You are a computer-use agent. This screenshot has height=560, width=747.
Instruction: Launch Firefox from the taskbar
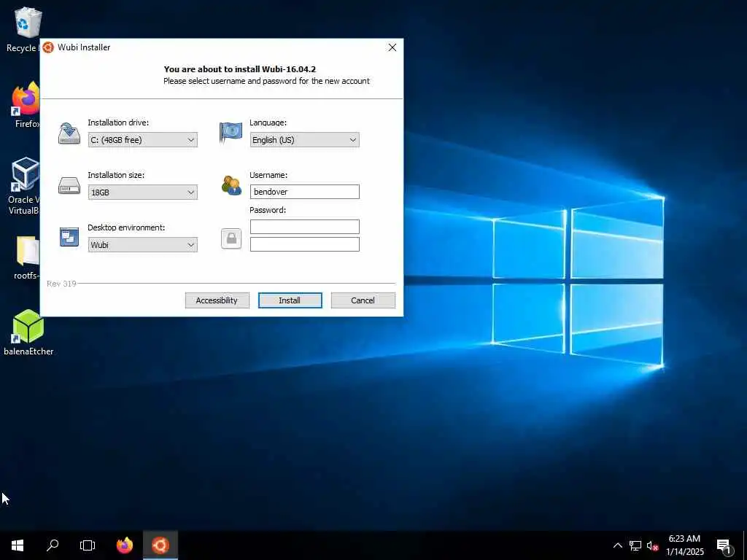tap(125, 545)
